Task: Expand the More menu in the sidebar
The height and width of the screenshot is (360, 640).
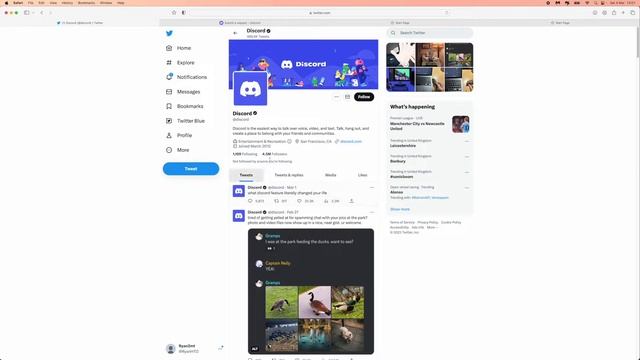Action: pyautogui.click(x=178, y=150)
